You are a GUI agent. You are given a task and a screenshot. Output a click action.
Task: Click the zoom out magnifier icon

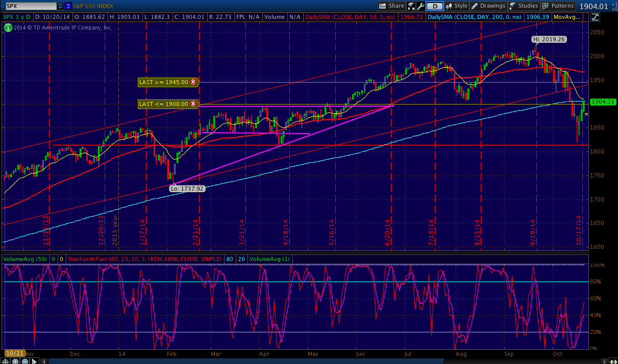(x=26, y=360)
